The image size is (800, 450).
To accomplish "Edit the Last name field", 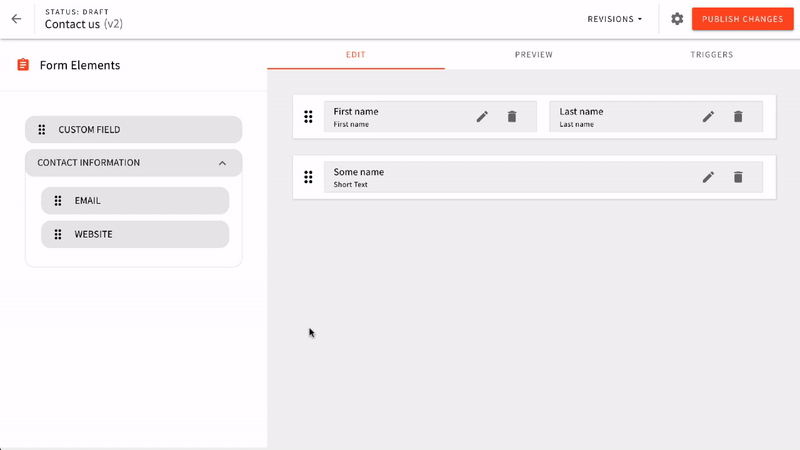I will [x=708, y=117].
